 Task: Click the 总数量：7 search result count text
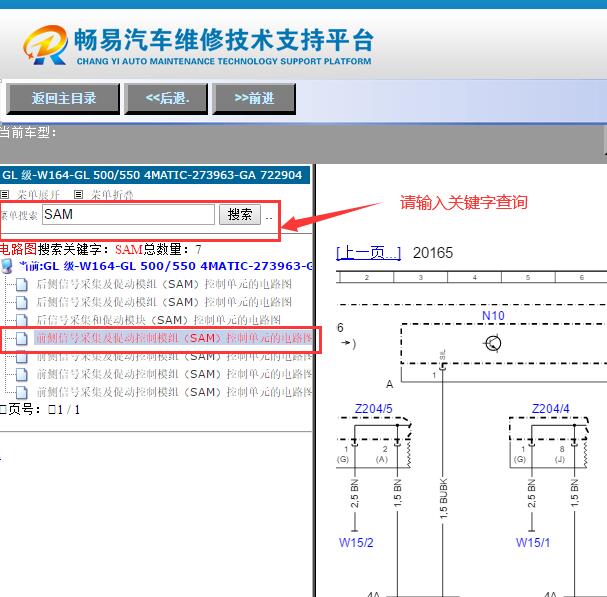173,249
